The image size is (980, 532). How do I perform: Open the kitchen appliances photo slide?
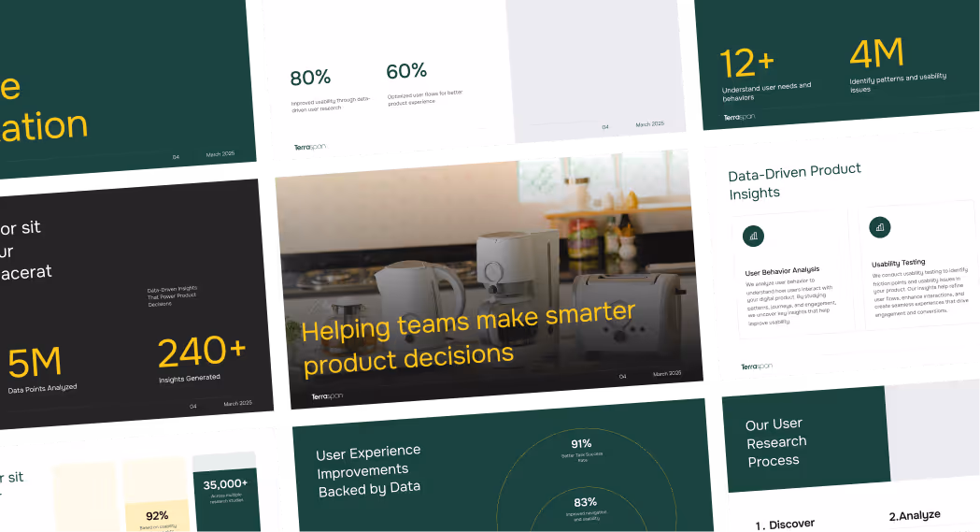click(x=490, y=280)
